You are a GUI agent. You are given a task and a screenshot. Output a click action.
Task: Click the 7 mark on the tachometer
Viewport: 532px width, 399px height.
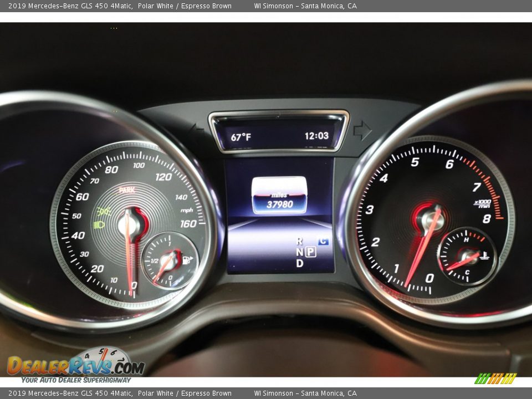click(477, 187)
